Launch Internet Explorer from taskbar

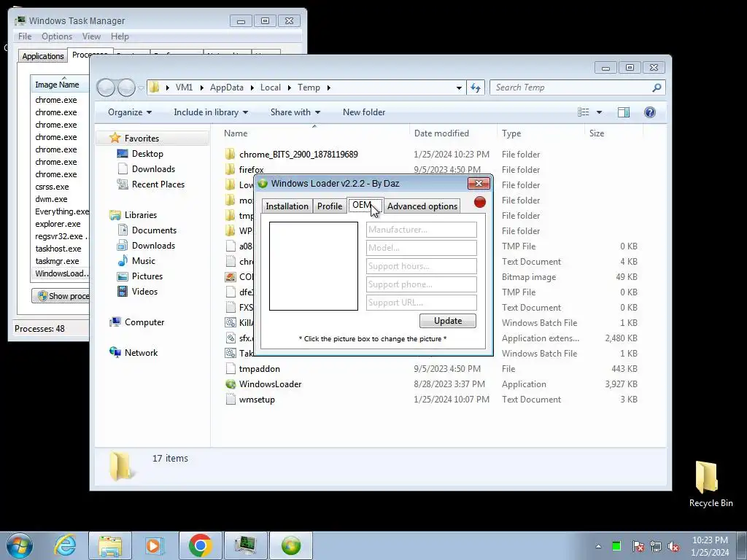65,545
